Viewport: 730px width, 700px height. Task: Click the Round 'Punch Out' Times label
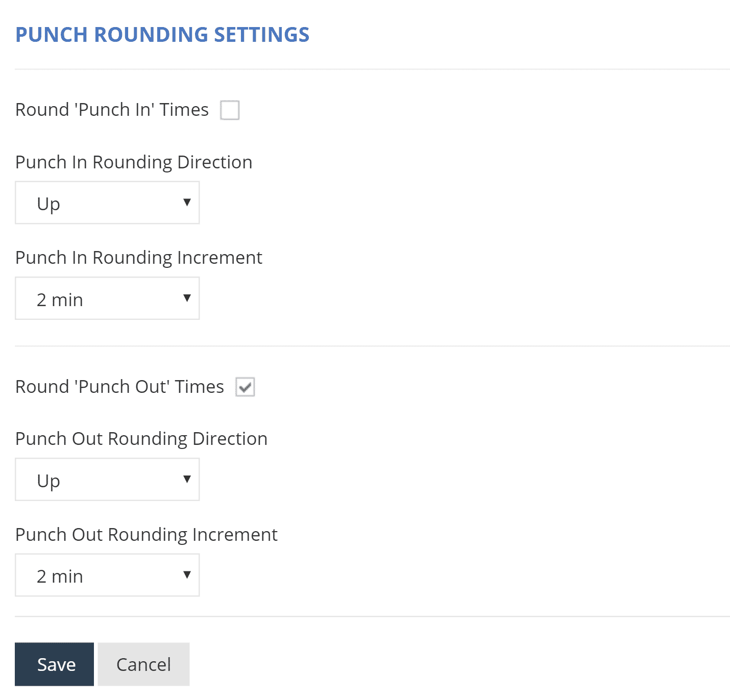(119, 387)
